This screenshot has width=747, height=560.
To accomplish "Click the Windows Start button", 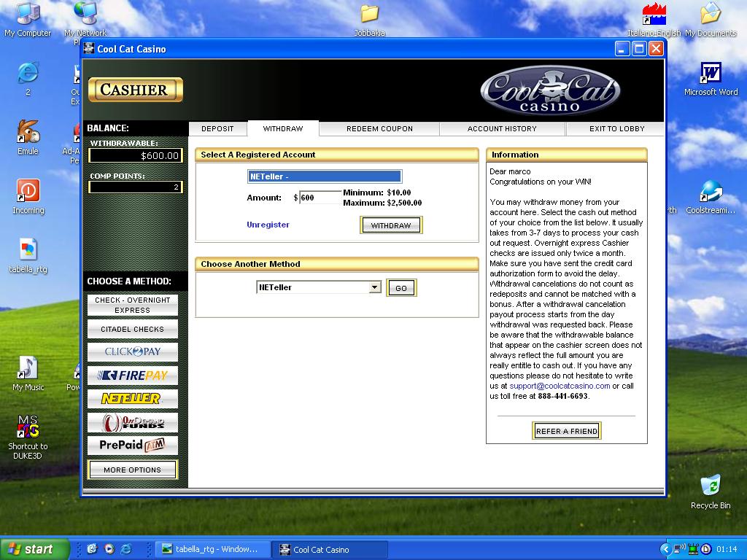I will [x=34, y=549].
